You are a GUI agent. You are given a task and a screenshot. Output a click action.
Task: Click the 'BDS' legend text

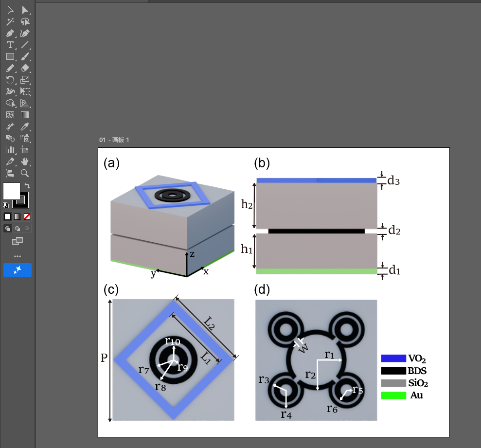[417, 371]
